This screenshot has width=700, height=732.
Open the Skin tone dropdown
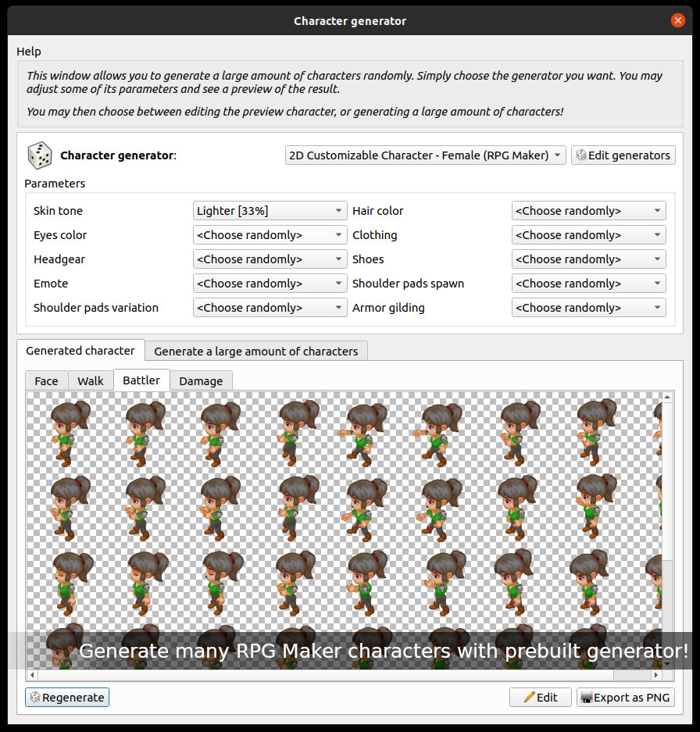pos(270,210)
